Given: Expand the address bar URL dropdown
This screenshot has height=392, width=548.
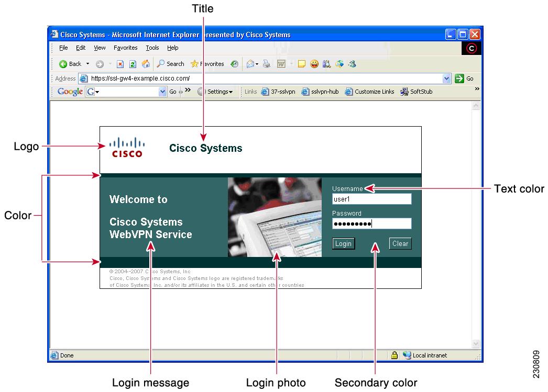Looking at the screenshot, I should pyautogui.click(x=447, y=79).
